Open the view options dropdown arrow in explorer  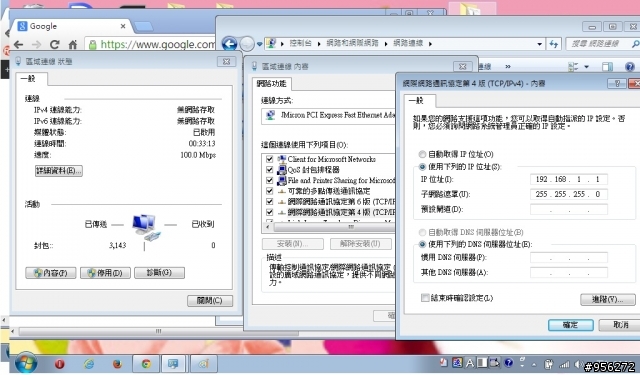[587, 67]
